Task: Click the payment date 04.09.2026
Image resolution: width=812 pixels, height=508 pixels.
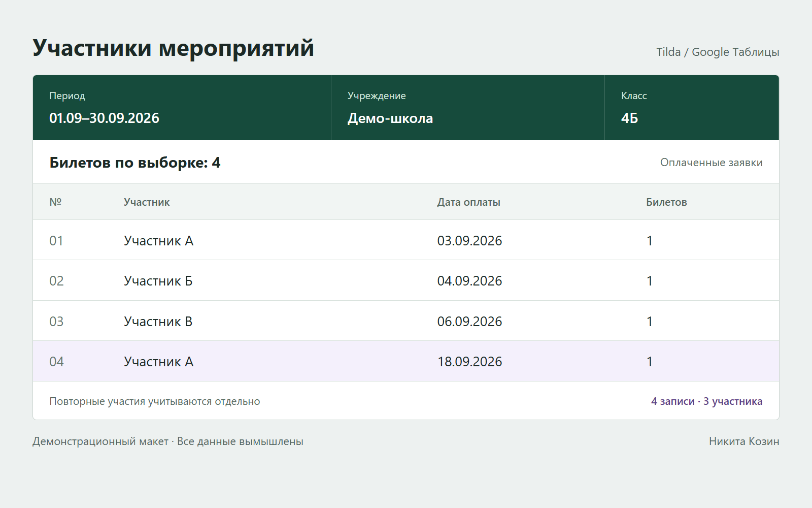Action: click(x=469, y=281)
